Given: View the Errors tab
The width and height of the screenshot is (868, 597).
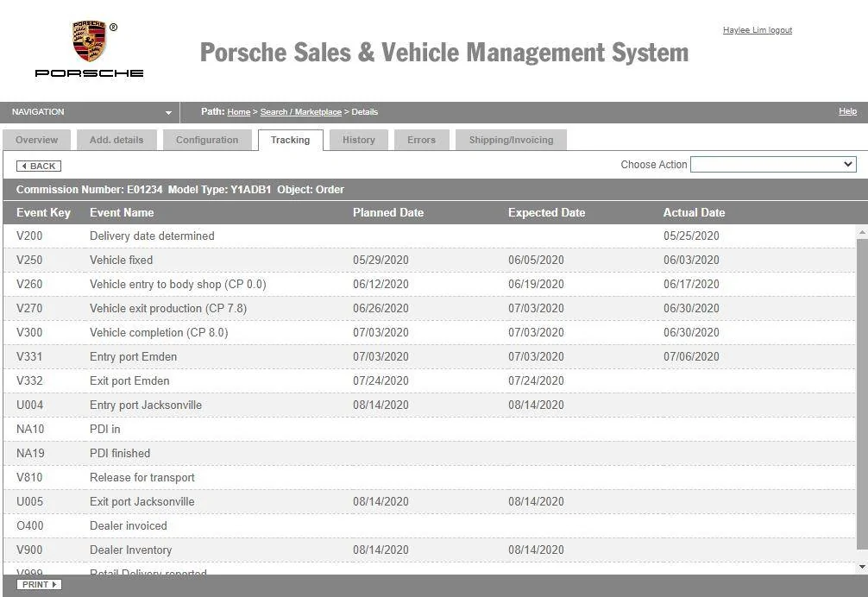Looking at the screenshot, I should point(421,140).
